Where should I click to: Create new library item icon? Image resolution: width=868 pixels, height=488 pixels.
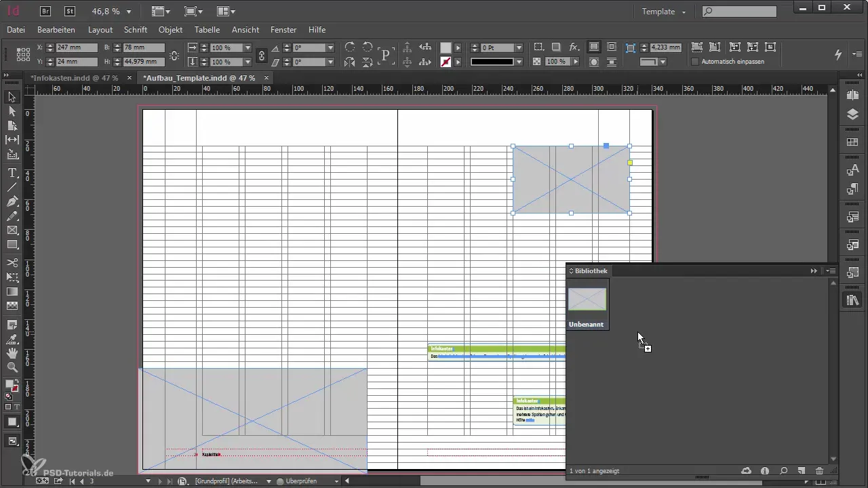[801, 470]
